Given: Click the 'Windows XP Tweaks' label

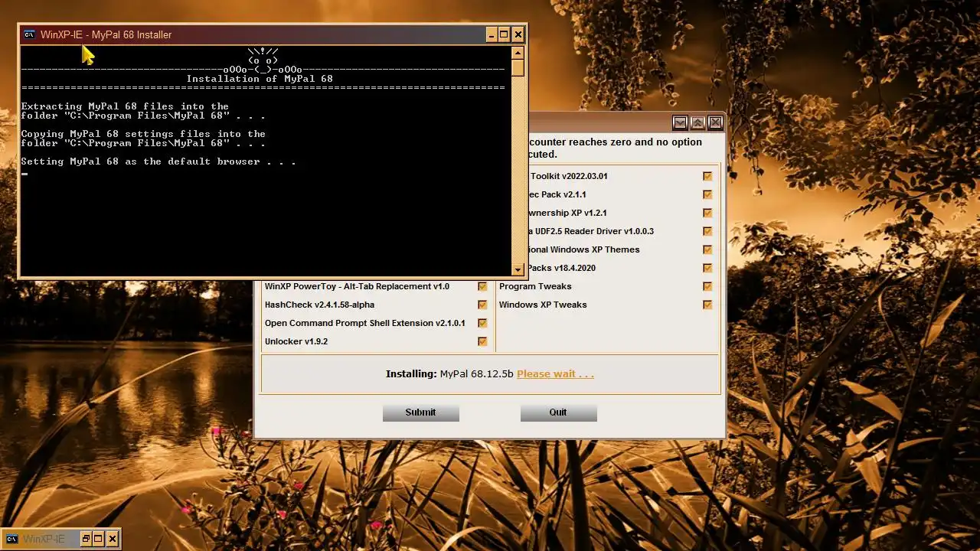Looking at the screenshot, I should 543,305.
